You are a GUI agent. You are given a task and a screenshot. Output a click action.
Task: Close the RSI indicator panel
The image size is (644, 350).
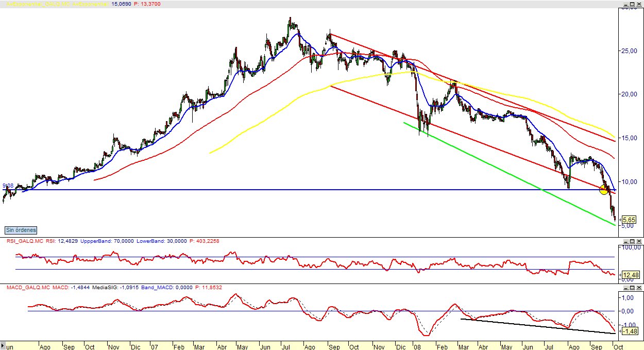point(640,241)
